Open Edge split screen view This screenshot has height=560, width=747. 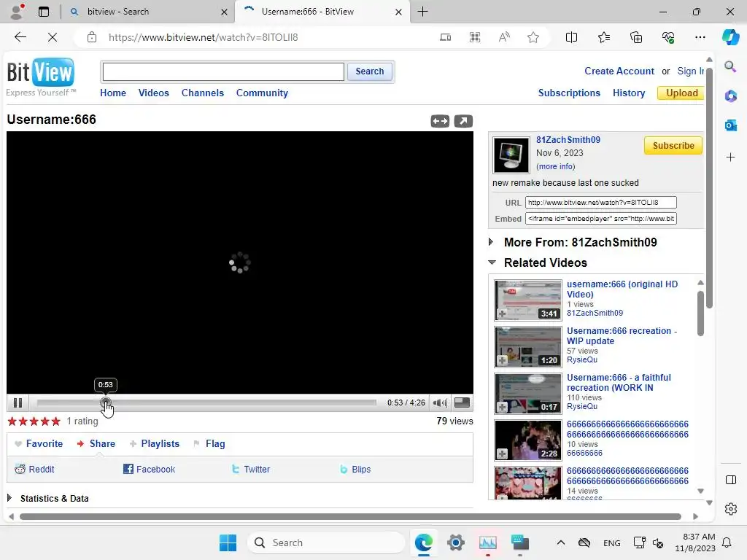pyautogui.click(x=571, y=37)
